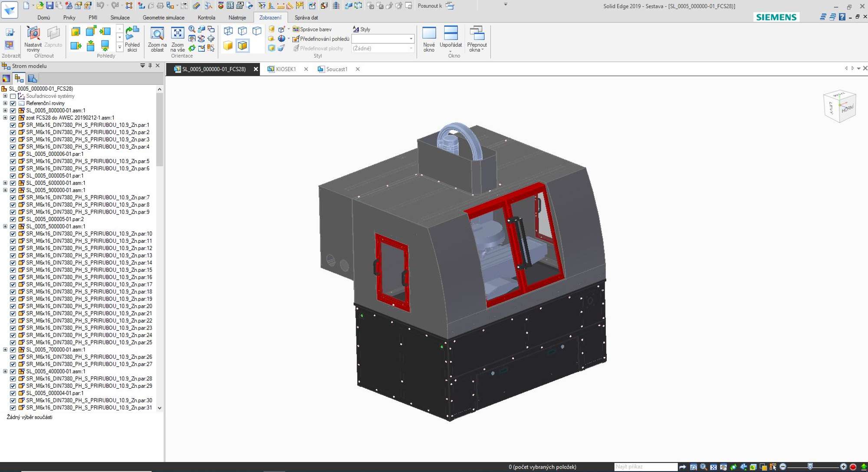Select the wireframe display cube icon
Screen dimensions: 868x472
pos(228,31)
